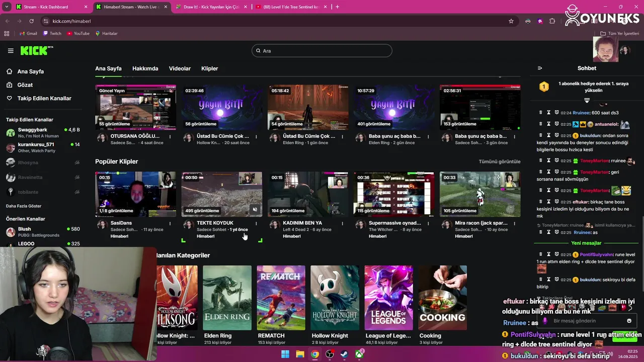
Task: Delete icon on PontifSulyvahn's rune level message
Action: pyautogui.click(x=541, y=254)
